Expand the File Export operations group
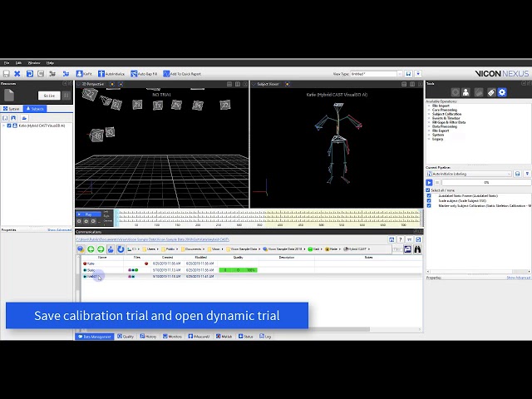This screenshot has width=532, height=399. point(429,131)
